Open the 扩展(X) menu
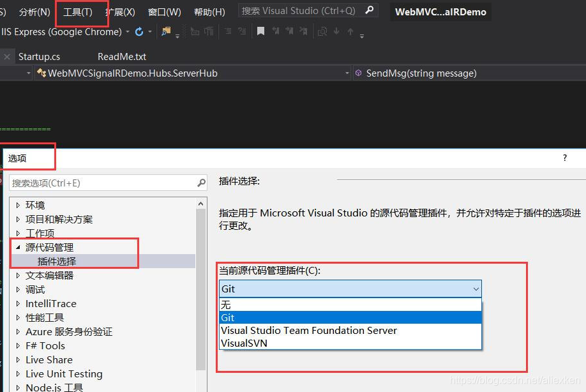The width and height of the screenshot is (586, 392). coord(119,12)
